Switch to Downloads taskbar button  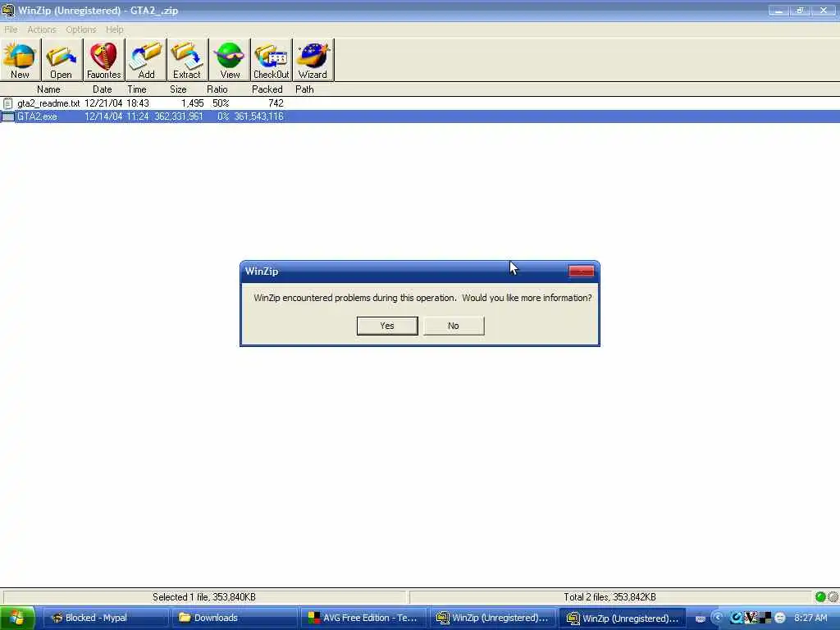[235, 619]
